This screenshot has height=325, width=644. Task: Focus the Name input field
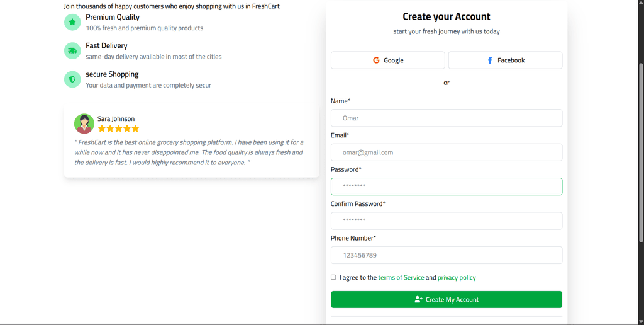click(446, 118)
